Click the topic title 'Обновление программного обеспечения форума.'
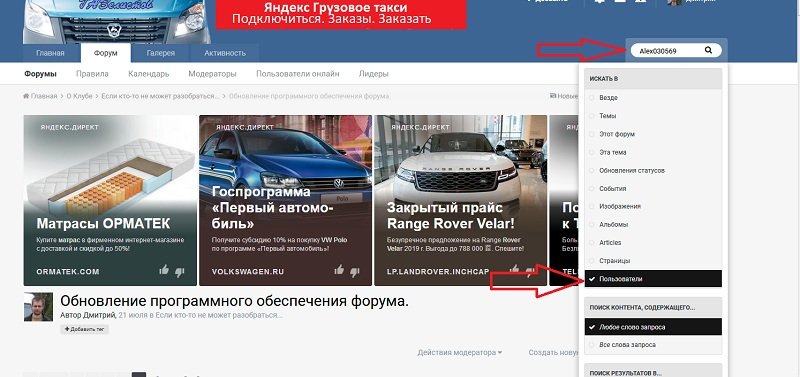The image size is (800, 377). 234,301
